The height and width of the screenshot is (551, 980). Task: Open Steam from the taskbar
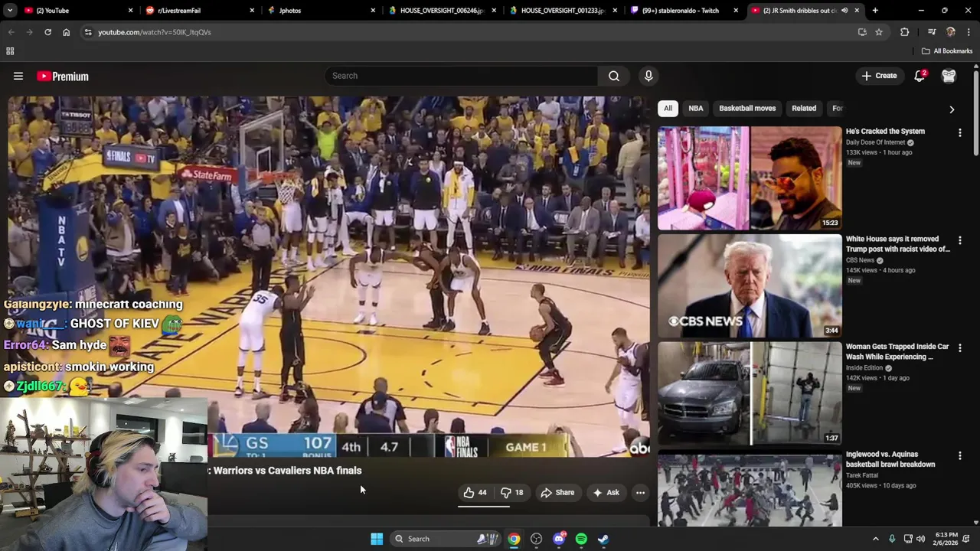(x=603, y=539)
